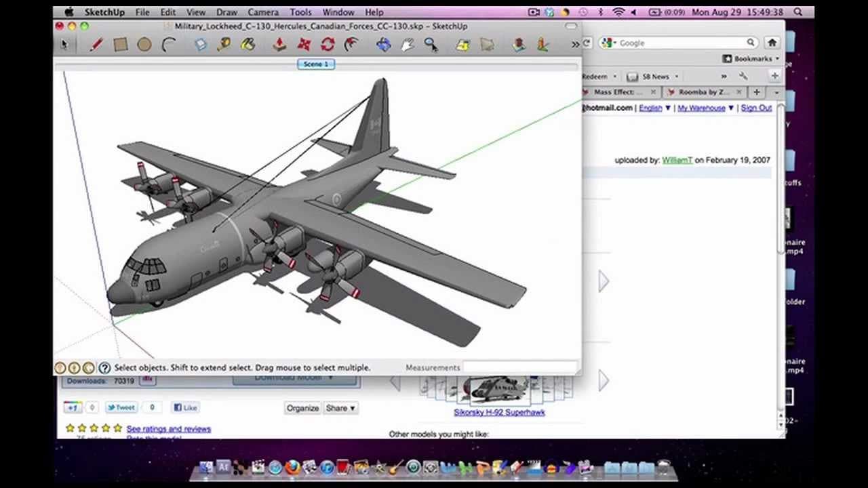Switch to the Scene 1 tab
This screenshot has height=488, width=868.
[315, 64]
